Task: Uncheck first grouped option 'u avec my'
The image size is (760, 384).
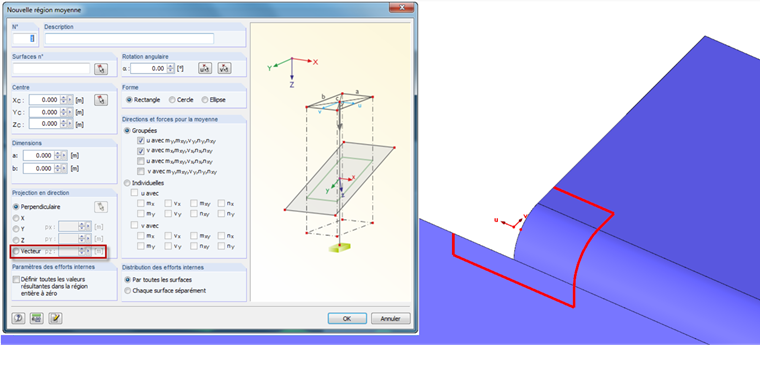Action: coord(141,141)
